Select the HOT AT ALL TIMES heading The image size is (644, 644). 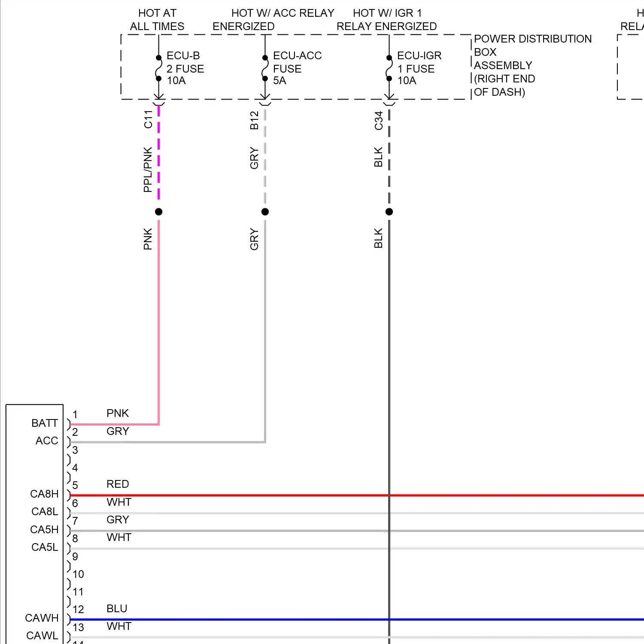tap(157, 20)
